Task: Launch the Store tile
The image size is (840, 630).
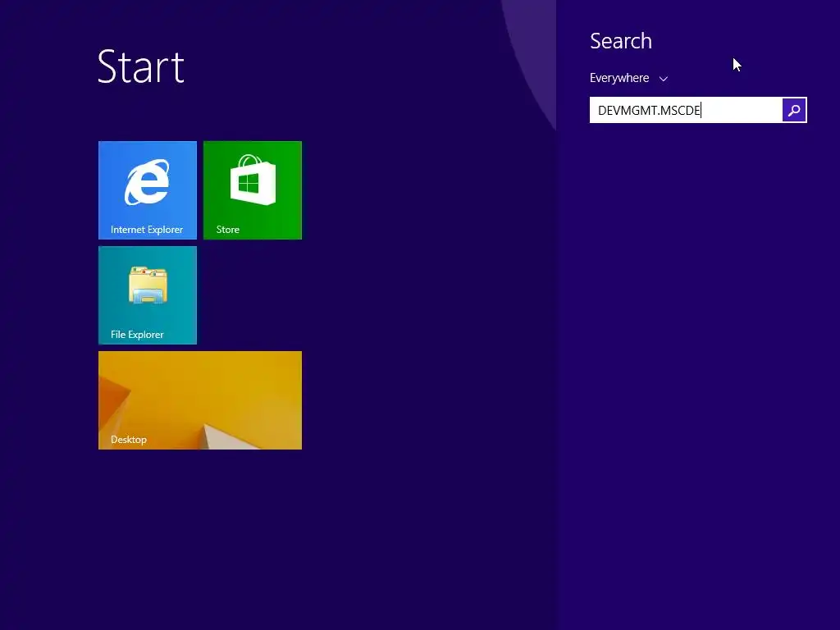Action: coord(253,190)
